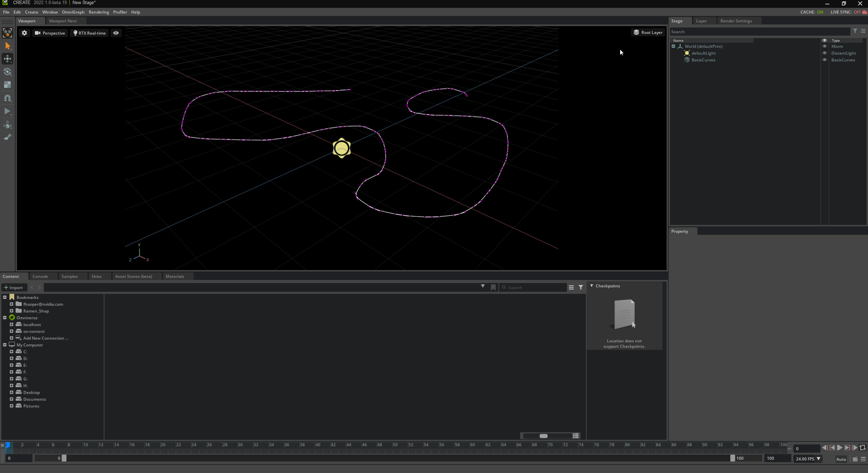The width and height of the screenshot is (868, 473).
Task: Click the Stage Search input field
Action: pos(760,32)
